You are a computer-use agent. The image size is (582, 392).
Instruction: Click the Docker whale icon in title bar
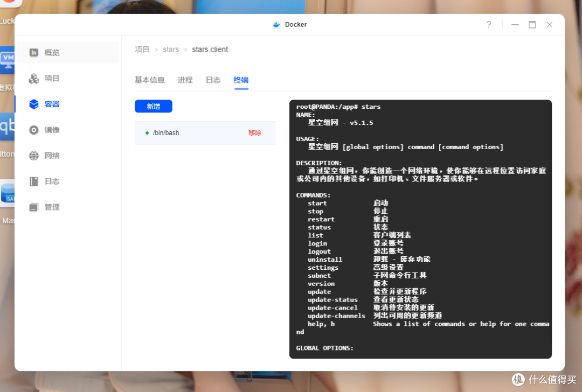276,25
